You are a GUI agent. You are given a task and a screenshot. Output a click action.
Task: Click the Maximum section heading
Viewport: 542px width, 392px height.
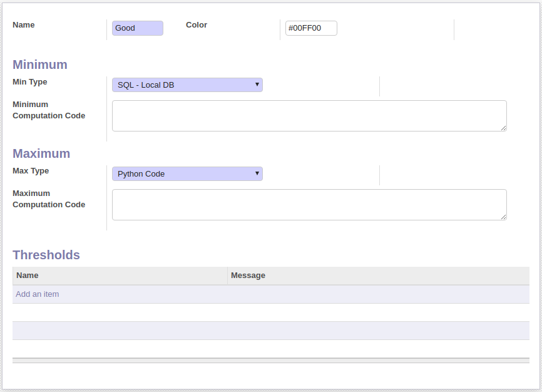point(41,153)
